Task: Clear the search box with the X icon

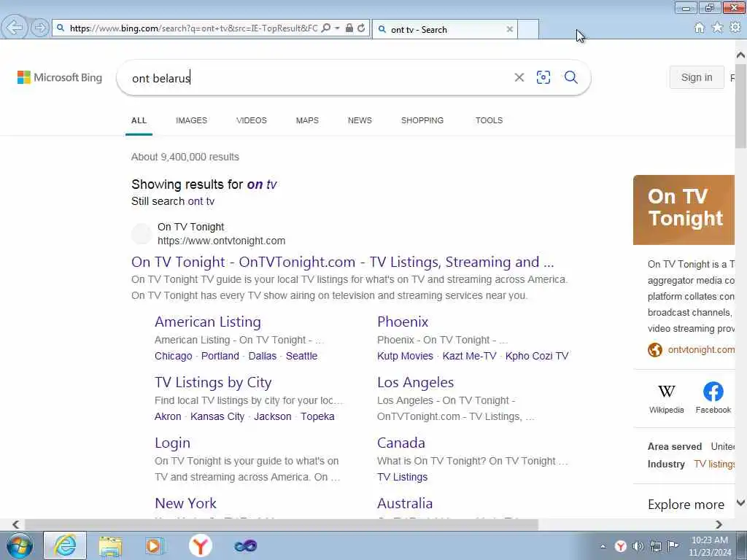Action: 519,77
